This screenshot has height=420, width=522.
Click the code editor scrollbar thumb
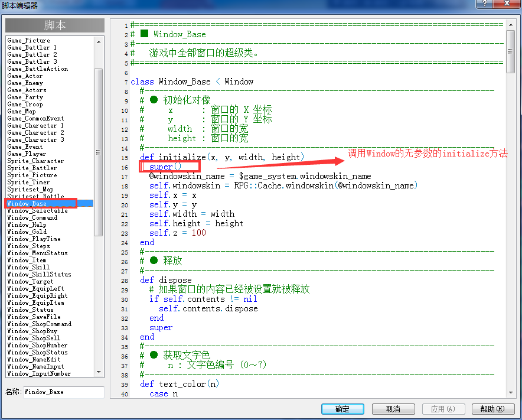click(511, 51)
